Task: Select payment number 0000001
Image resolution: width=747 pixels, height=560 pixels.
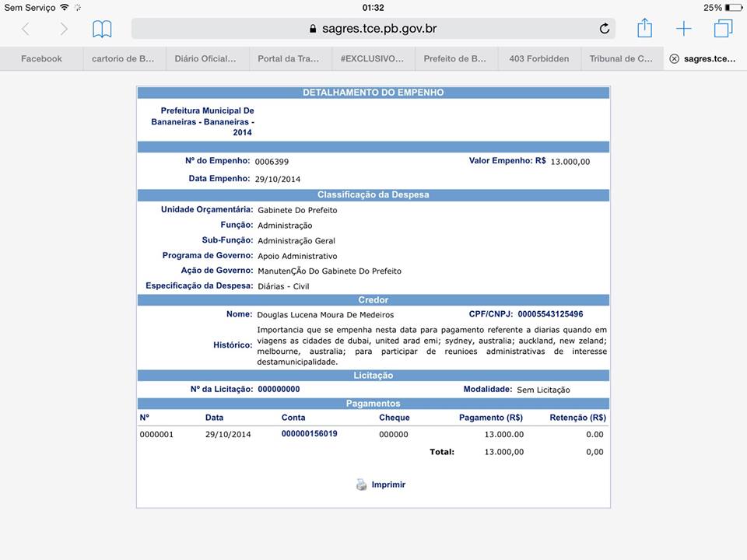Action: pyautogui.click(x=156, y=434)
